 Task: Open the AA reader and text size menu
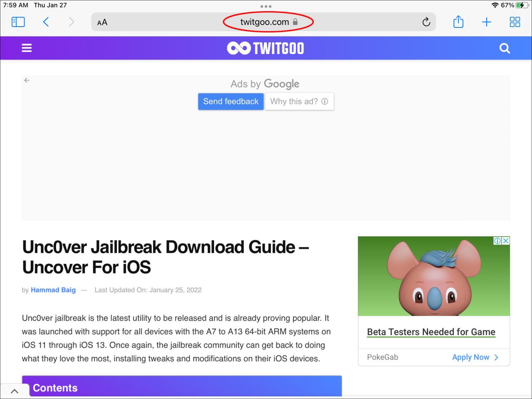point(102,22)
